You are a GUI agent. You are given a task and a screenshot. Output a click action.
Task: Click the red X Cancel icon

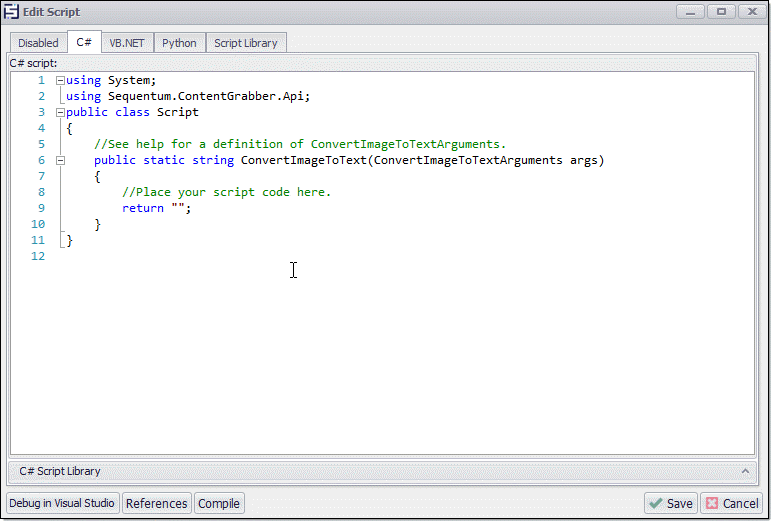point(711,504)
